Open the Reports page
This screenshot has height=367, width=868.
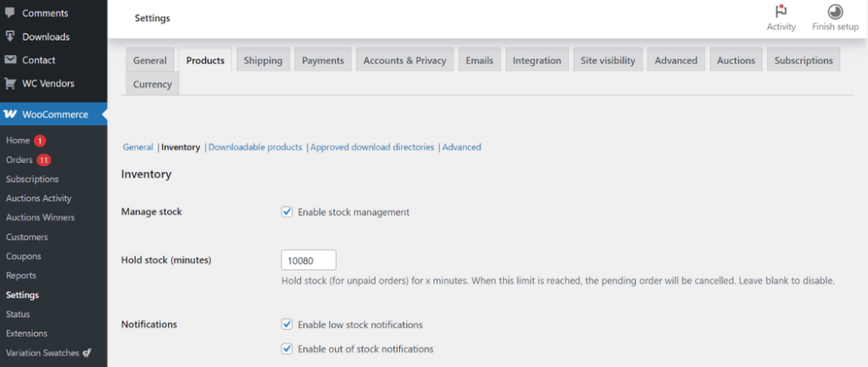pyautogui.click(x=21, y=275)
